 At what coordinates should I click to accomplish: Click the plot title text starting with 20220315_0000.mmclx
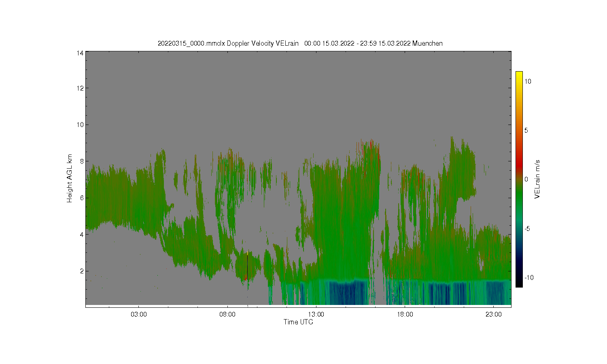300,43
